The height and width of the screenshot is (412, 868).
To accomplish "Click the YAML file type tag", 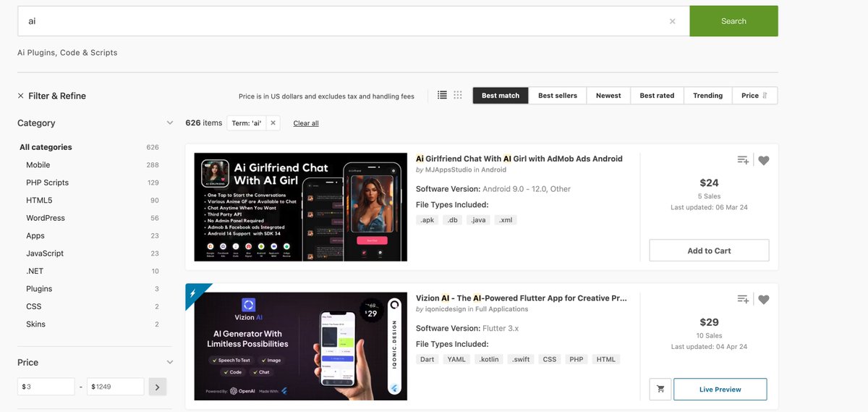I will coord(457,359).
